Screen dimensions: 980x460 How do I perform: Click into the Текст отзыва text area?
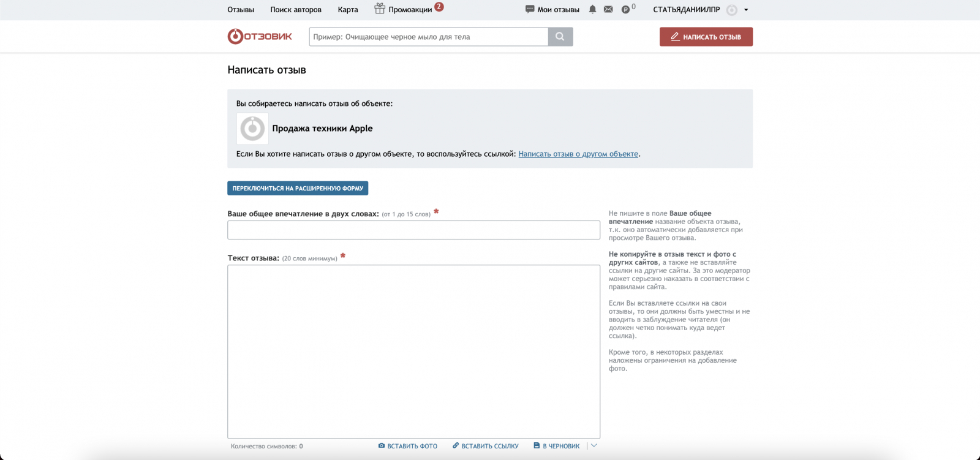[413, 352]
